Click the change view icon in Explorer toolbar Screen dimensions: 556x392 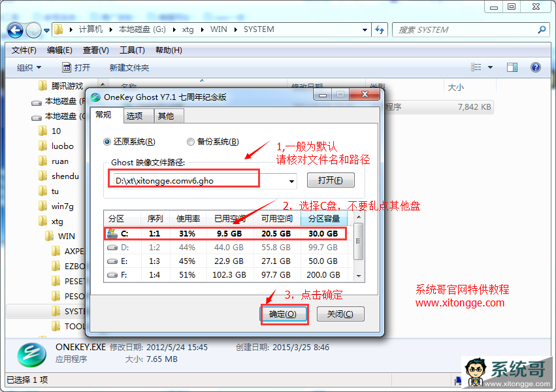click(x=476, y=67)
